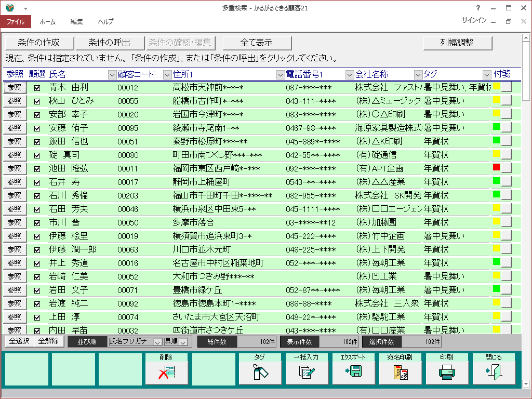The height and width of the screenshot is (399, 532).
Task: Click the 条件の作成 button
Action: [x=39, y=43]
